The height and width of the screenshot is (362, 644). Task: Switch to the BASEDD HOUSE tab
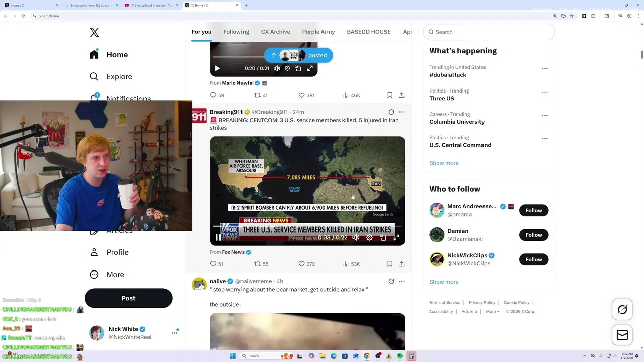coord(369,32)
